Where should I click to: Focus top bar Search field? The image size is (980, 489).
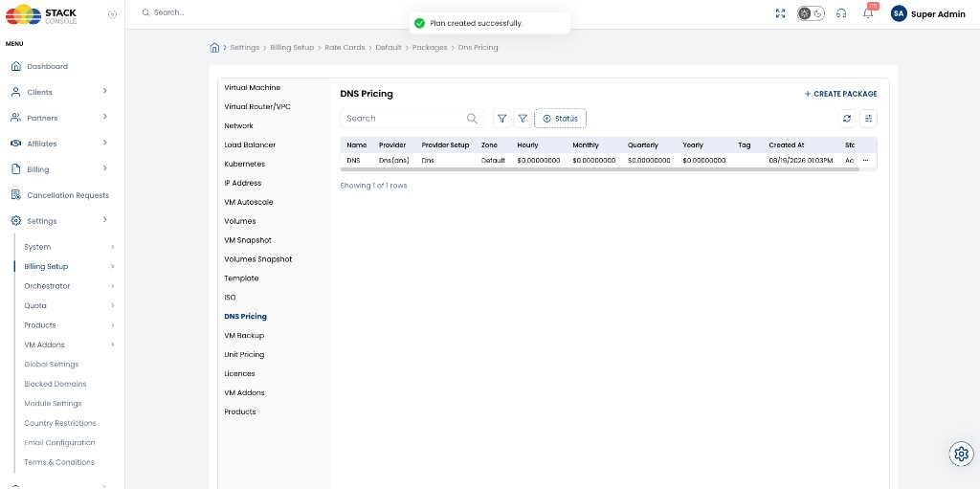tap(168, 12)
